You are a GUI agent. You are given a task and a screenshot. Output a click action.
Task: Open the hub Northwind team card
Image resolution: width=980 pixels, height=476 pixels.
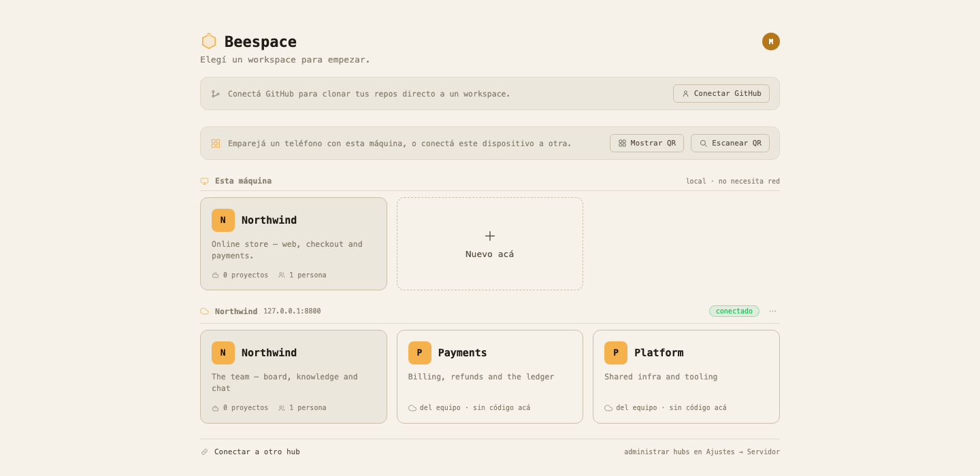click(x=293, y=377)
